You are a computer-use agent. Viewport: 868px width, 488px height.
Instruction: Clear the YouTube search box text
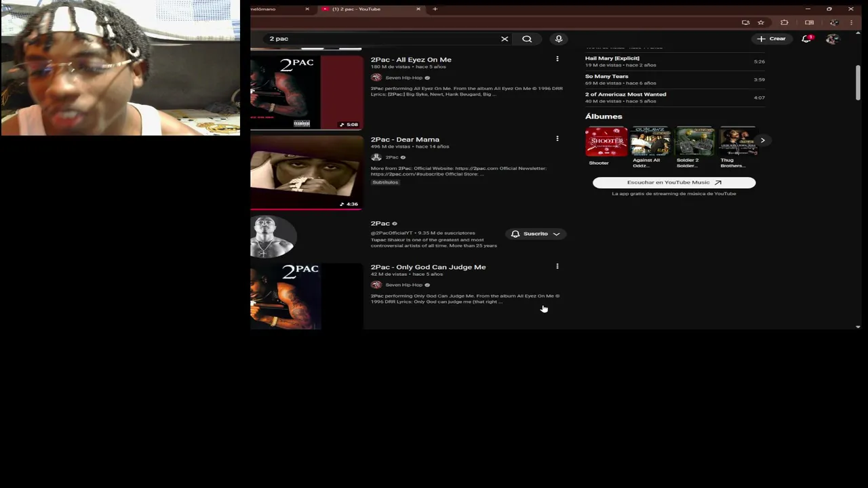coord(505,39)
